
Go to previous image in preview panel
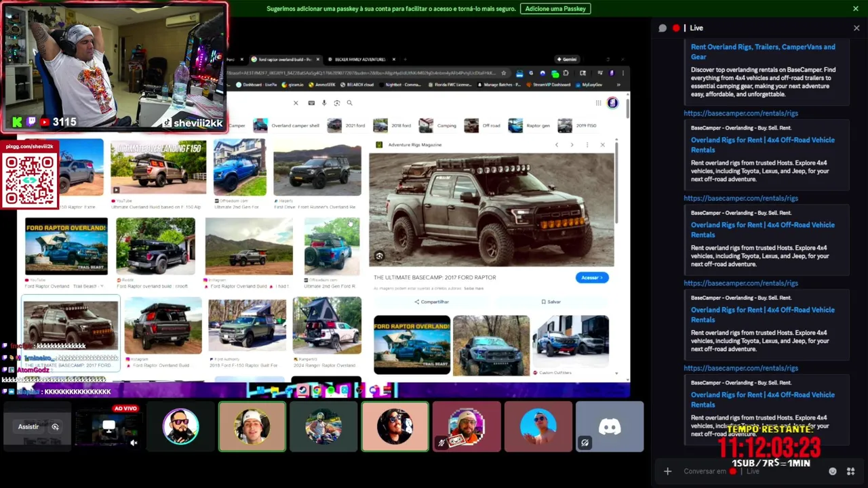pyautogui.click(x=557, y=144)
